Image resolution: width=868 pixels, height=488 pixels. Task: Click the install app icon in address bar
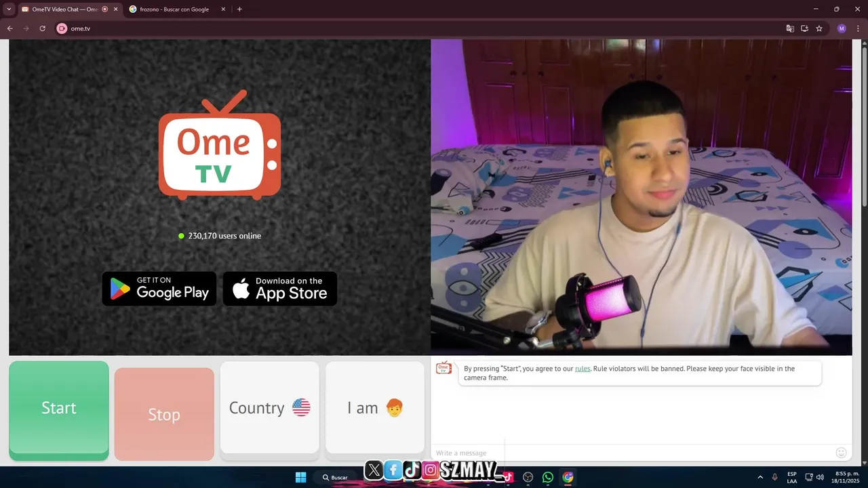[804, 28]
